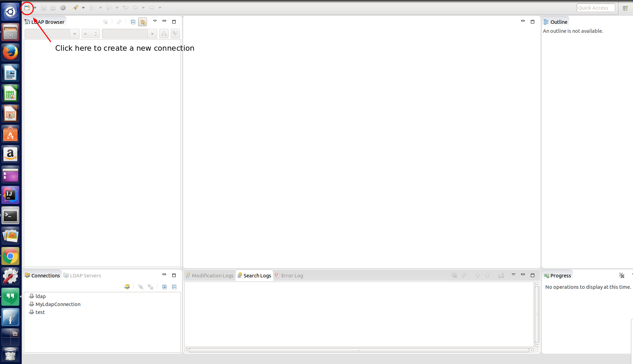
Task: Open the Back history dropdown arrow
Action: coord(143,8)
